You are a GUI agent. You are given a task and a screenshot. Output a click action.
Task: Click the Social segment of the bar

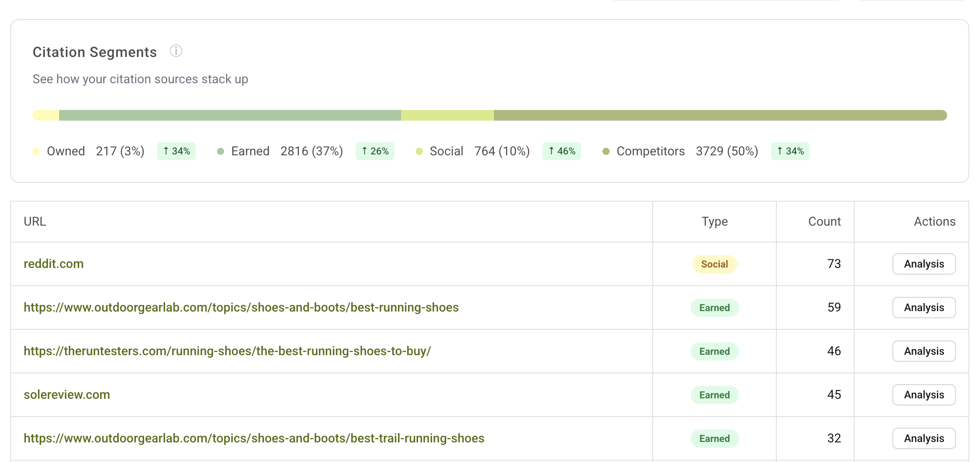coord(447,115)
